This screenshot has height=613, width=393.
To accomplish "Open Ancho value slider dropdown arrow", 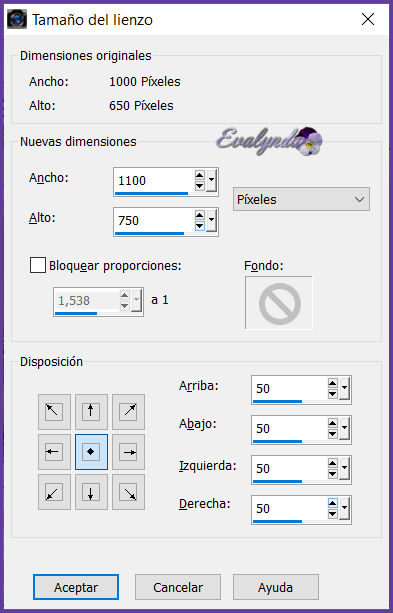I will pos(212,180).
